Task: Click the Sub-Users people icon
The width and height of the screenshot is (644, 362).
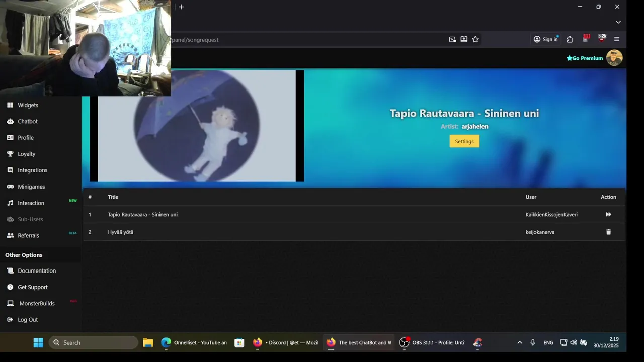Action: point(10,219)
